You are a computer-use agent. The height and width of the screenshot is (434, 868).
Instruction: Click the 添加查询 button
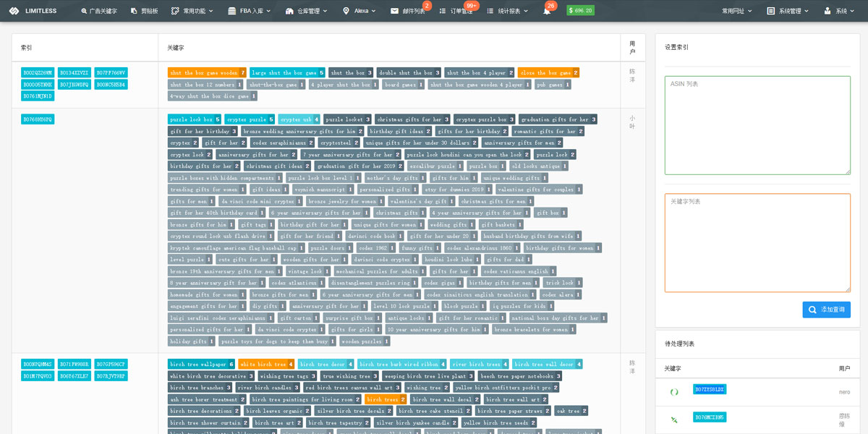(x=826, y=310)
